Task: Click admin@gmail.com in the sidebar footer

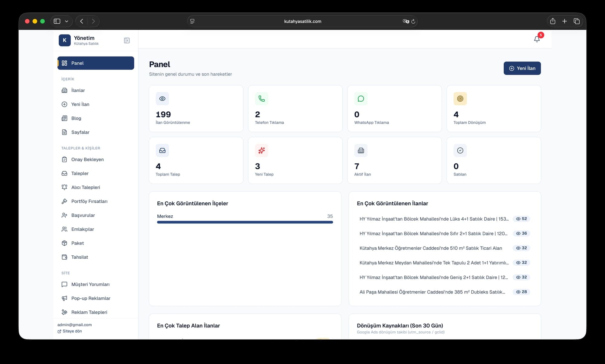Action: point(74,325)
